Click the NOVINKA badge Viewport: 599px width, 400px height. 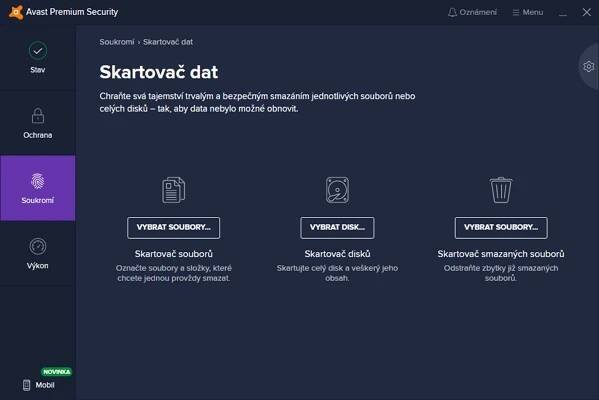57,372
